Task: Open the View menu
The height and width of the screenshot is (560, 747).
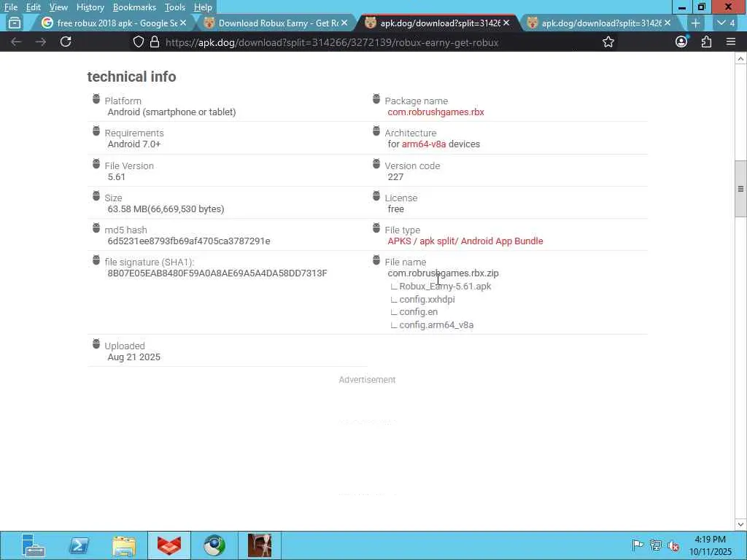Action: coord(58,7)
